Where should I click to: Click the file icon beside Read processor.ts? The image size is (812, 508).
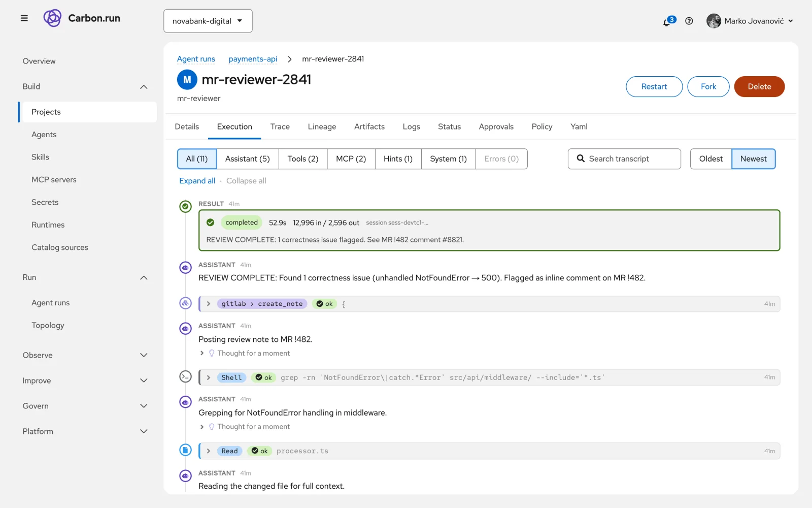click(x=185, y=450)
